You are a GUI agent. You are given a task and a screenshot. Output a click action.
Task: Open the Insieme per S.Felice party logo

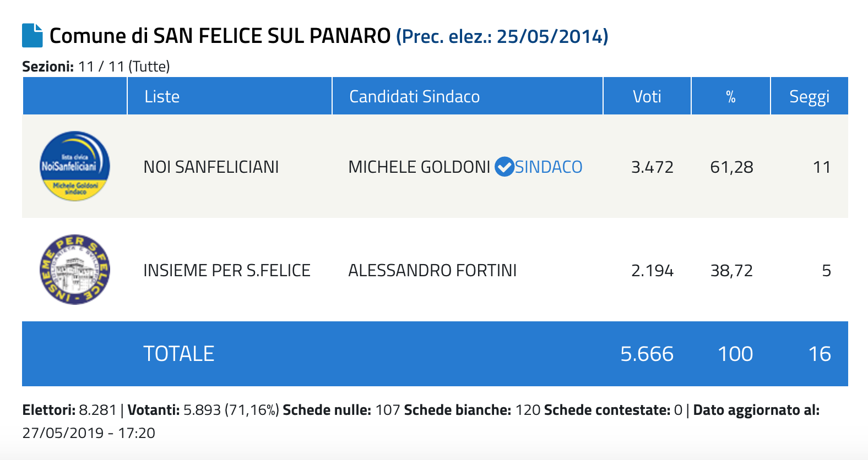click(x=75, y=270)
